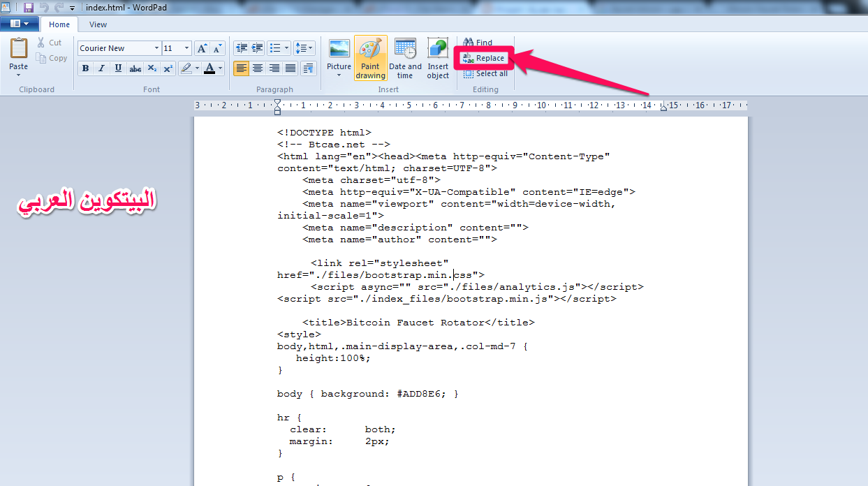
Task: Insert Date and time
Action: click(x=405, y=59)
